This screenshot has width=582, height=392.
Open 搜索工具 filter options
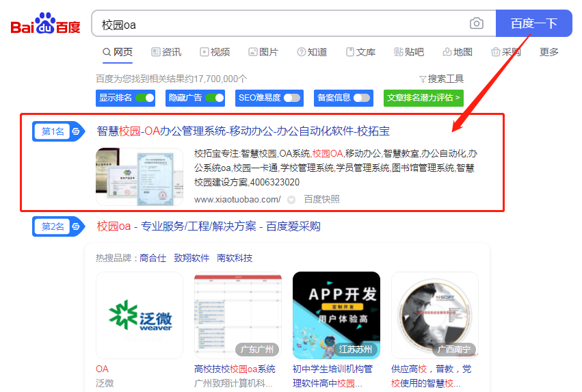coord(441,79)
